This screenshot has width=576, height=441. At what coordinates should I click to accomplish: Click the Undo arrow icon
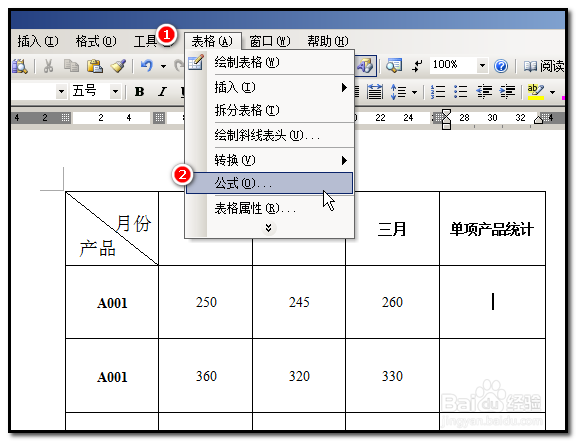pyautogui.click(x=147, y=66)
